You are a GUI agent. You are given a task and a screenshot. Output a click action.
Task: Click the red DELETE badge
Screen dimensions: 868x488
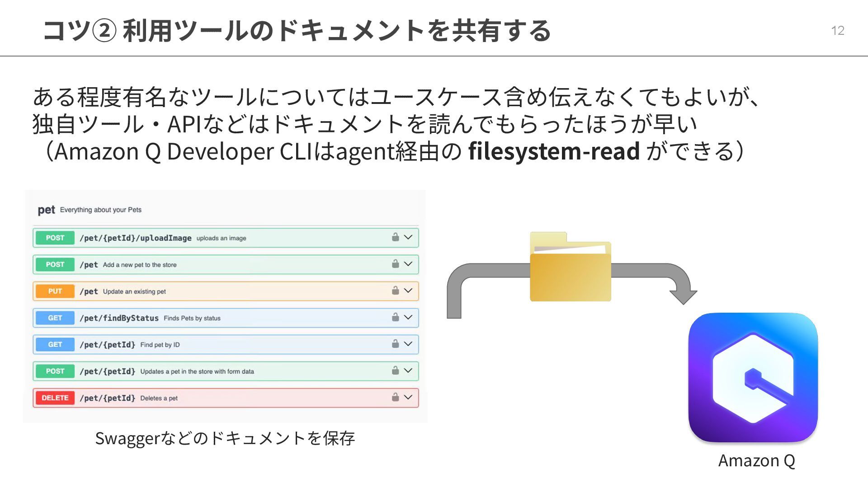click(x=55, y=398)
